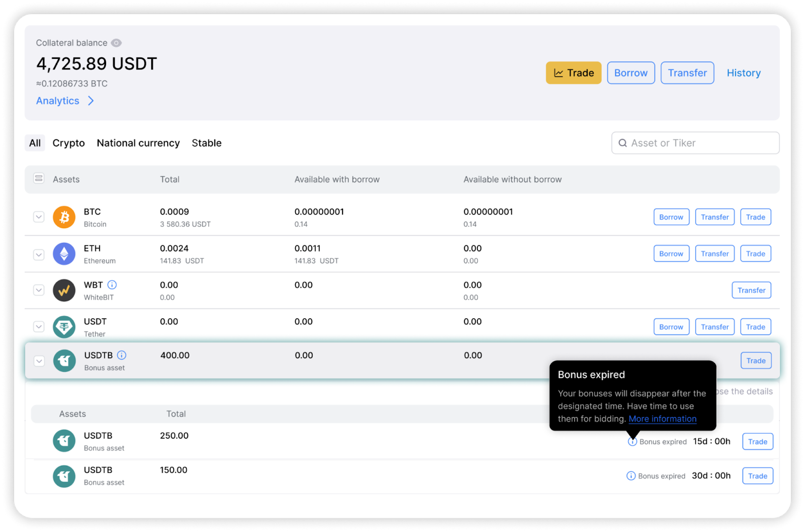Filter assets by Stable tab
This screenshot has width=805, height=532.
coord(206,143)
